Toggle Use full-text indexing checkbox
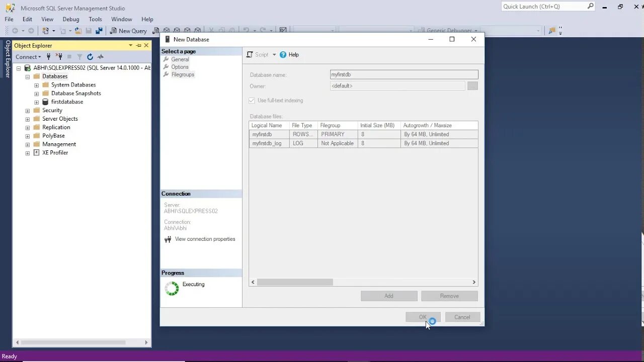The width and height of the screenshot is (644, 362). pyautogui.click(x=252, y=101)
